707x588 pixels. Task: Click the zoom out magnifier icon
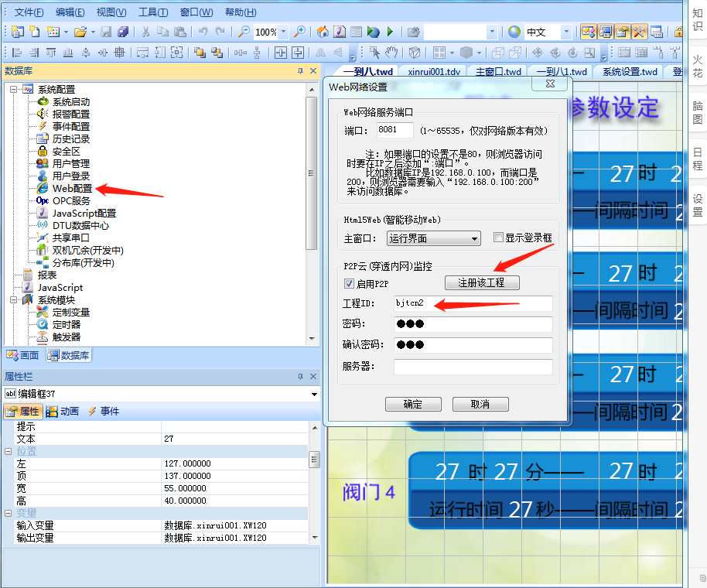click(243, 32)
